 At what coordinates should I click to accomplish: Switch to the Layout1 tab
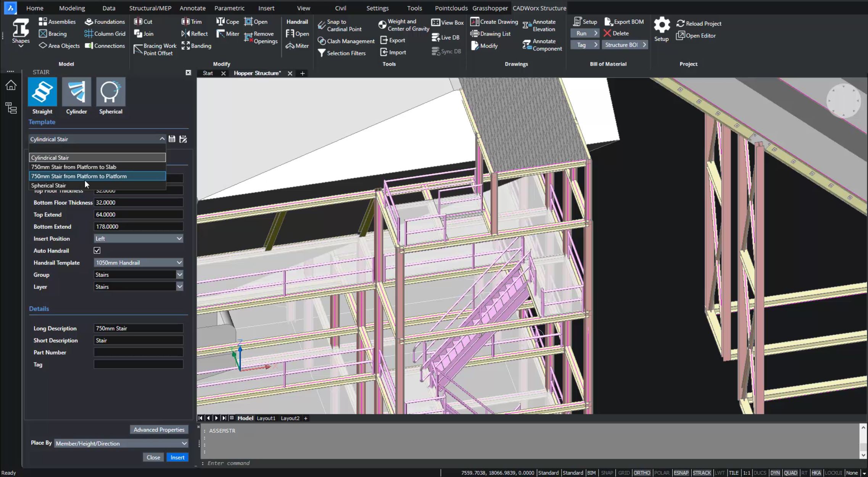(266, 418)
